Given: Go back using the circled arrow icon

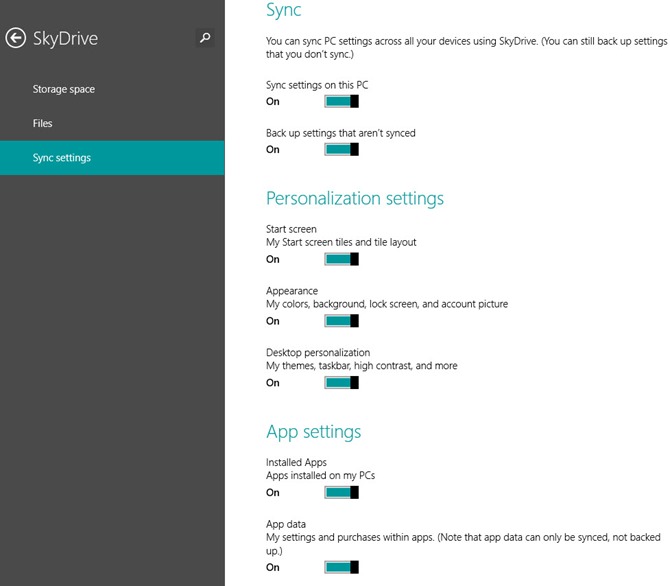Looking at the screenshot, I should [x=15, y=38].
